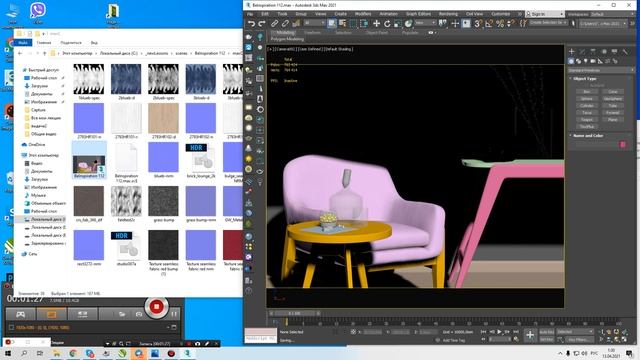
Task: Click the Auto Key button
Action: [x=547, y=332]
